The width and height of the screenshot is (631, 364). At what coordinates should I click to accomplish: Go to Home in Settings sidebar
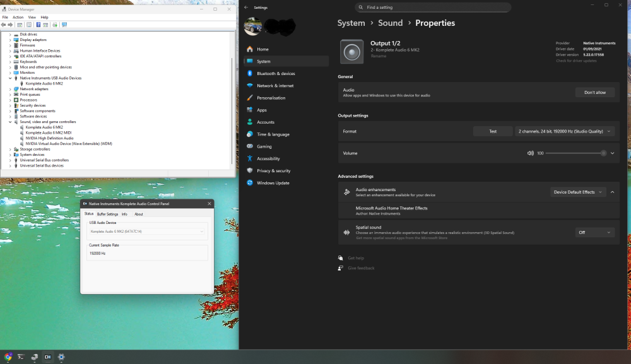pyautogui.click(x=286, y=49)
